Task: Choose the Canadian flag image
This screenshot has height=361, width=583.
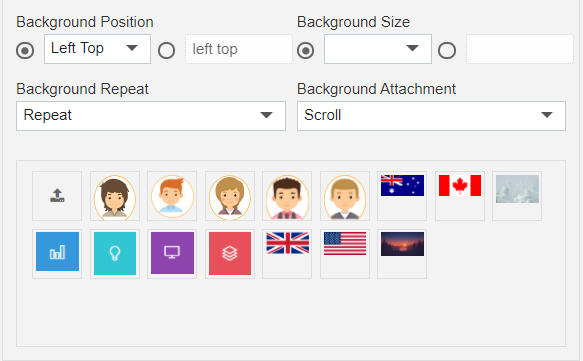Action: click(x=460, y=196)
